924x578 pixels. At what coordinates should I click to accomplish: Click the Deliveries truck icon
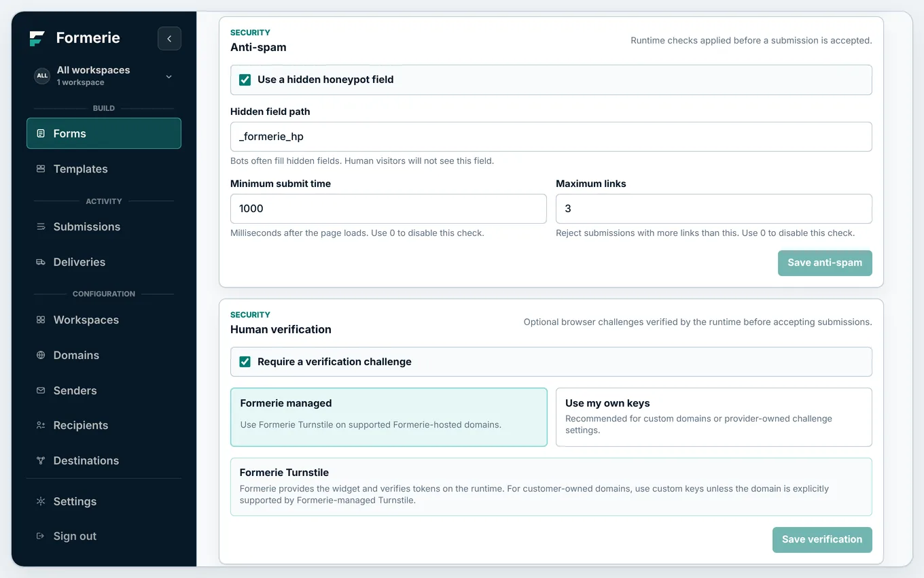[x=41, y=262]
